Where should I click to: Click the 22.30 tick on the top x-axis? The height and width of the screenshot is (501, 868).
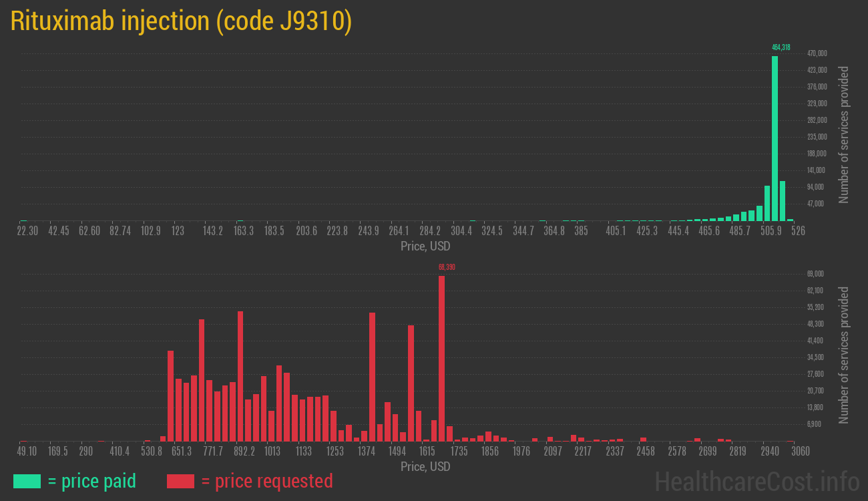pyautogui.click(x=27, y=231)
